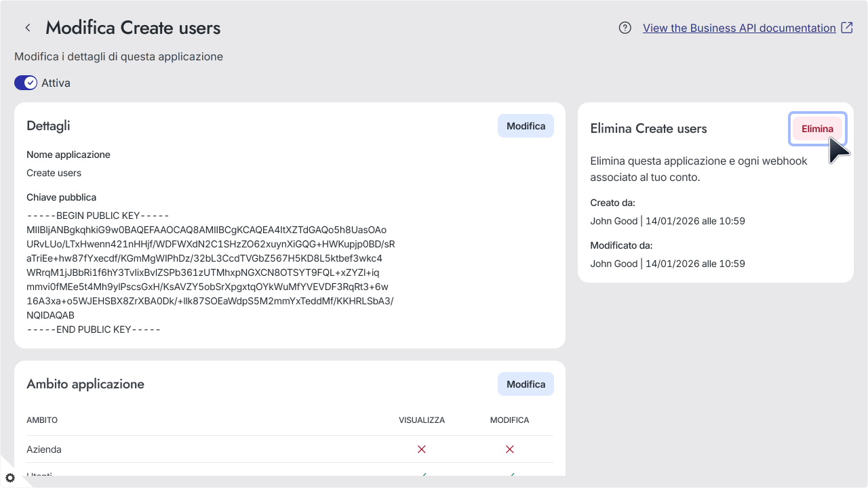Click the Elimina button
Screen dimensions: 868x488
(817, 129)
